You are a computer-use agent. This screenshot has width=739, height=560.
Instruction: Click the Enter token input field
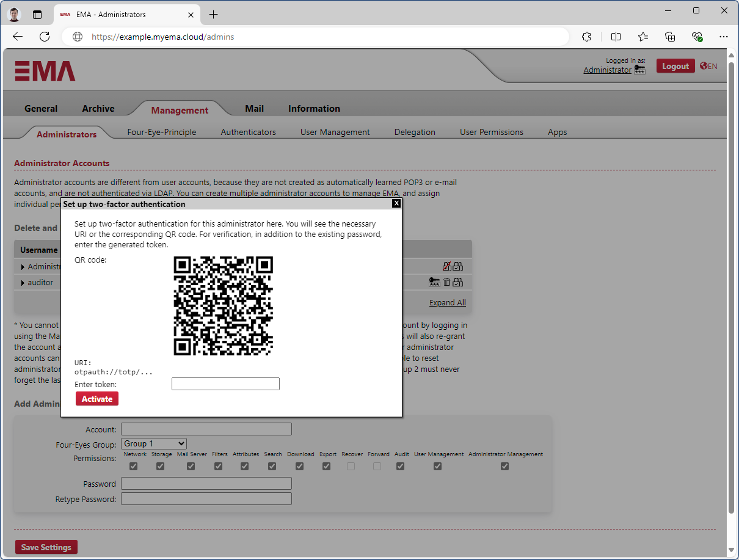pos(225,384)
